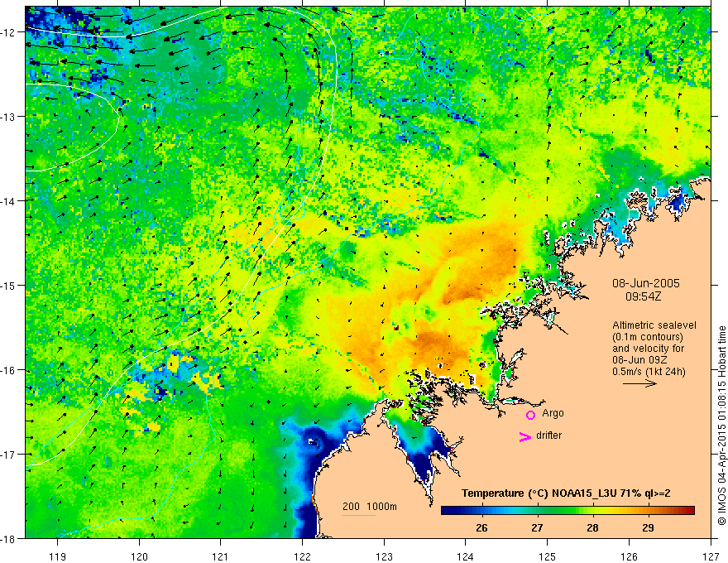Click the time text 09:54Z

point(643,296)
